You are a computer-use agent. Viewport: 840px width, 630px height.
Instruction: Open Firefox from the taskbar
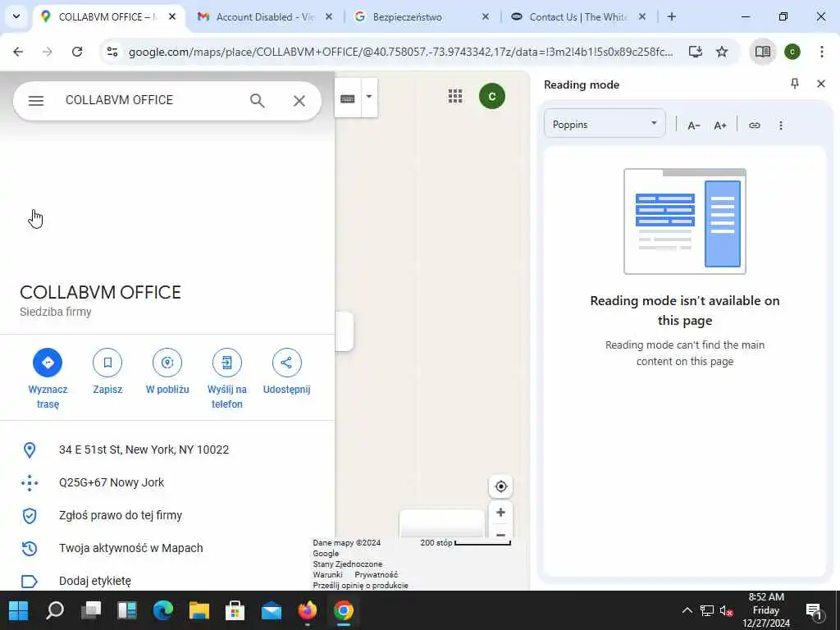308,610
